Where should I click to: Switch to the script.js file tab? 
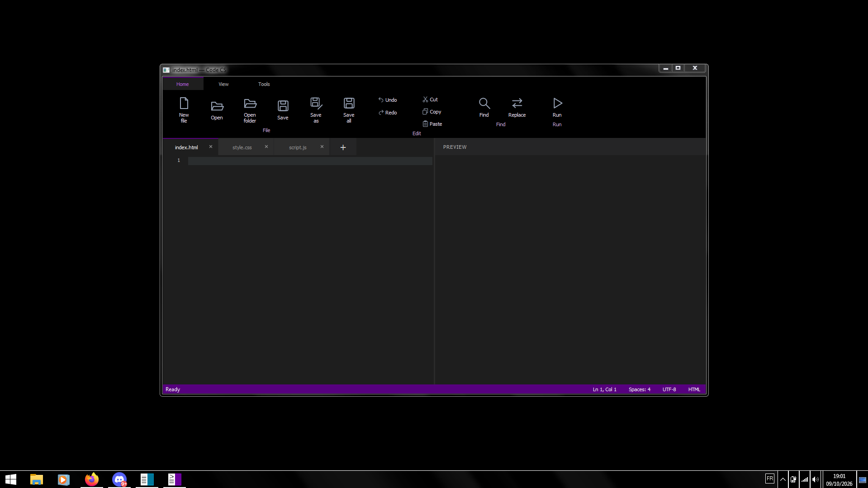(x=298, y=147)
